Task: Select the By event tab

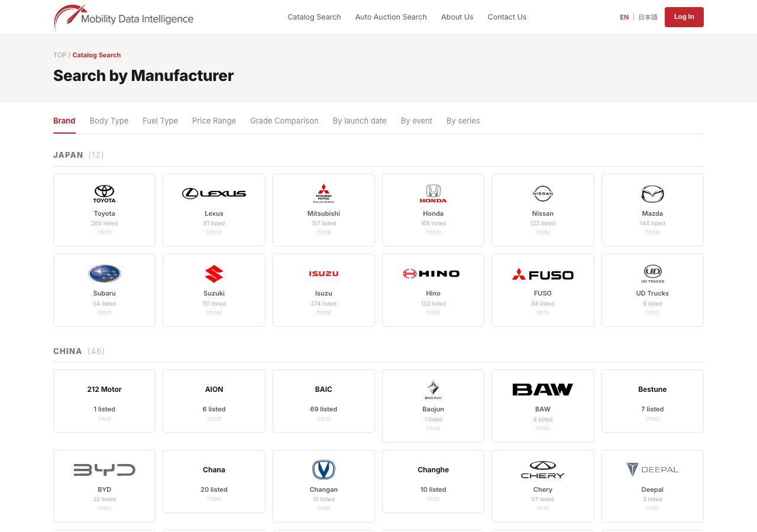Action: [x=416, y=121]
